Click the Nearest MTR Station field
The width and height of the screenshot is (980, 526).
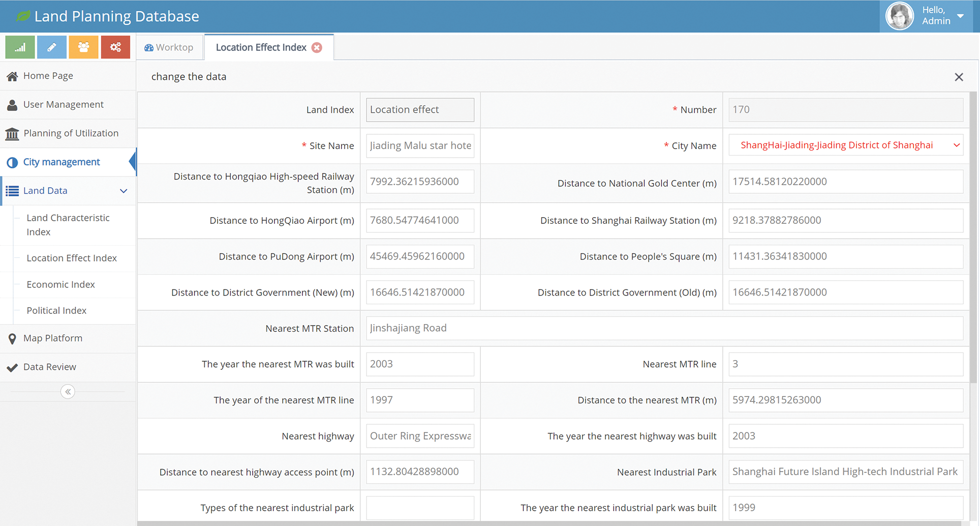click(x=664, y=328)
